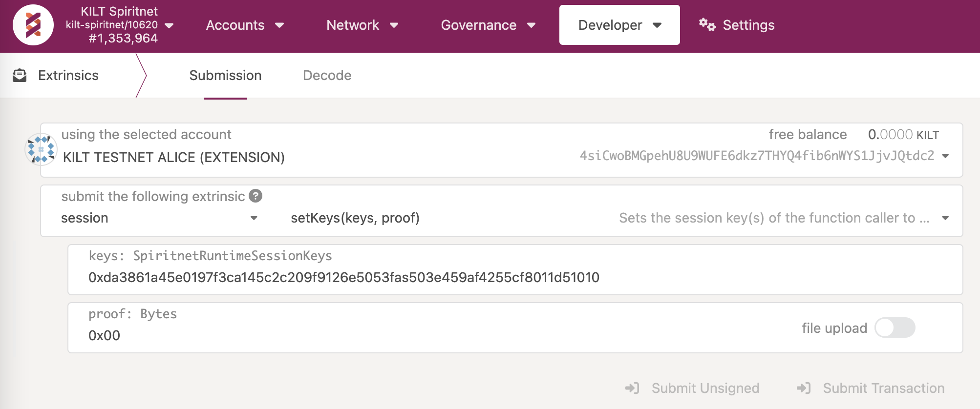Click the Alice account identicon

coord(41,149)
